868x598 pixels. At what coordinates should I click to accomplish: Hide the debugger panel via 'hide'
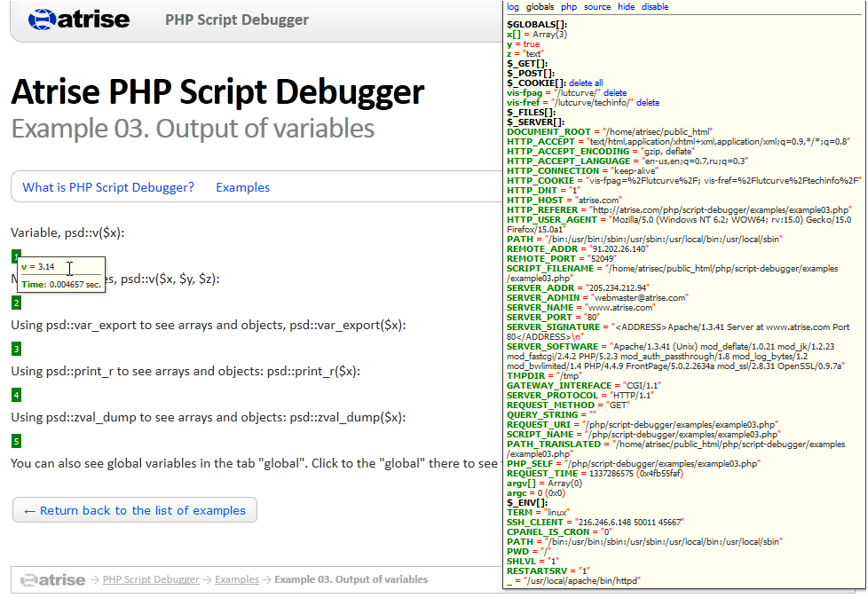[x=626, y=7]
